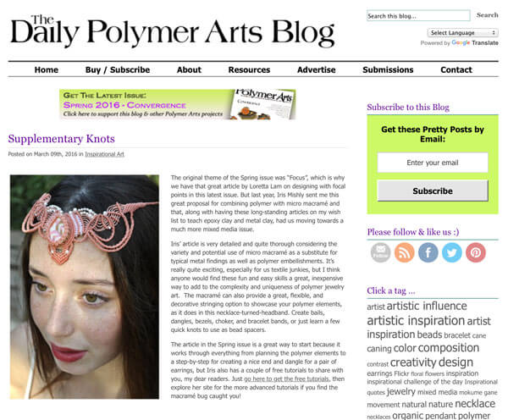Open the Inspirational Art category link
The height and width of the screenshot is (420, 508).
point(104,154)
